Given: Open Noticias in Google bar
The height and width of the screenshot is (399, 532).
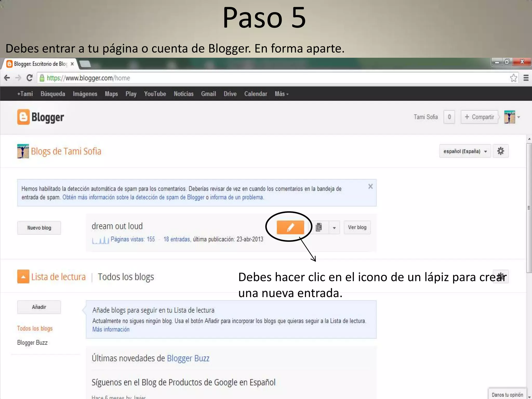Looking at the screenshot, I should [184, 94].
